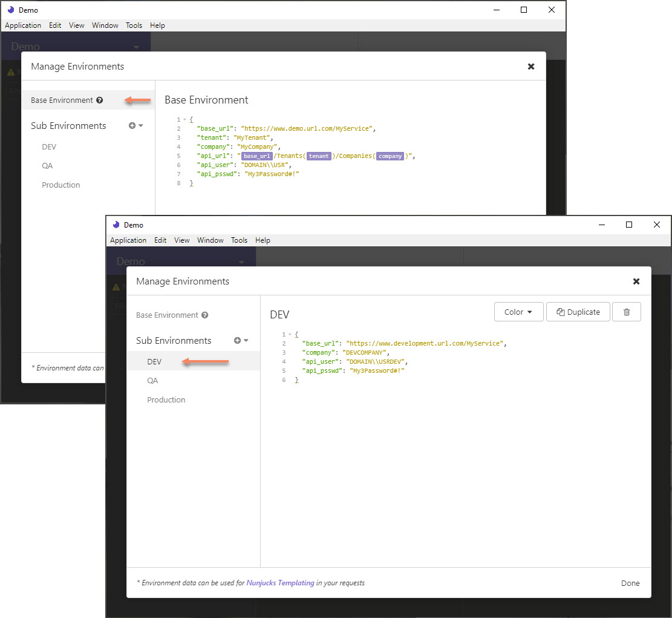The width and height of the screenshot is (672, 618).
Task: Open Application menu in front Demo window
Action: tap(128, 240)
